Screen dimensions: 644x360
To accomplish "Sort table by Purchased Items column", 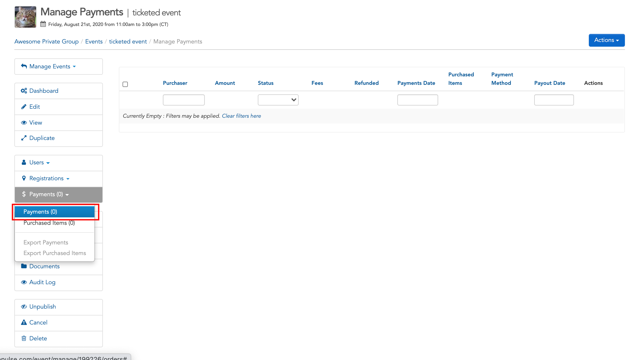I will tap(461, 79).
